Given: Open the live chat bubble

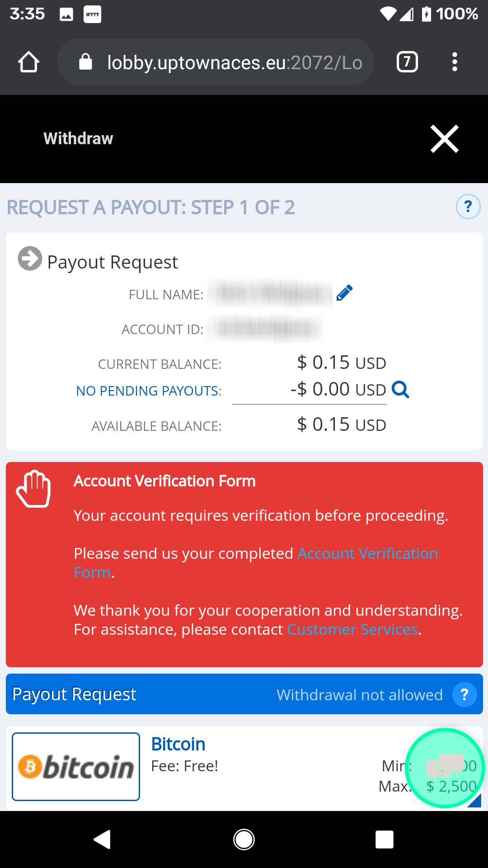Looking at the screenshot, I should coord(445,768).
